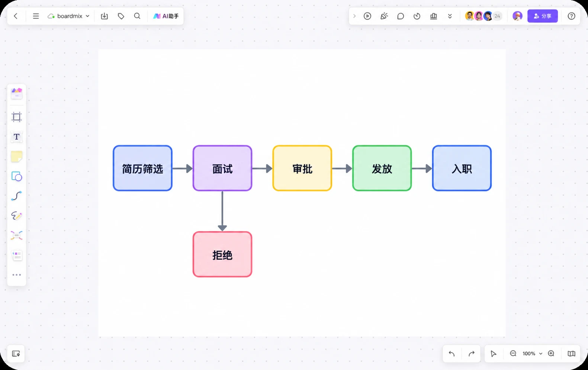Select the pen drawing tool
The height and width of the screenshot is (370, 588).
coord(17,216)
